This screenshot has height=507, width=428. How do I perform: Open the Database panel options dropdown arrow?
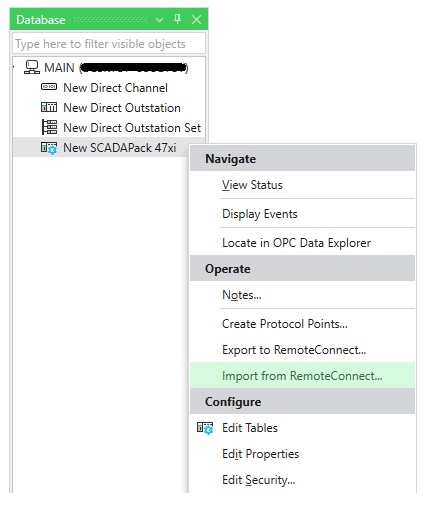(159, 20)
